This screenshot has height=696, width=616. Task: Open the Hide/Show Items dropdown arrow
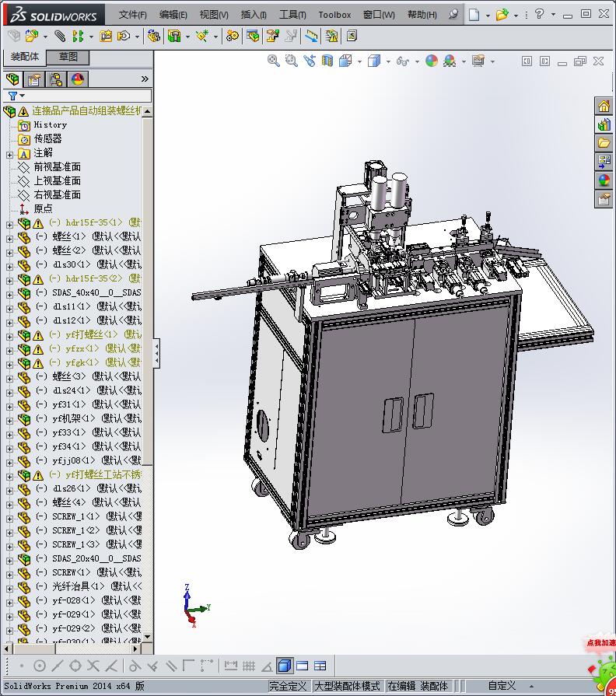[417, 61]
